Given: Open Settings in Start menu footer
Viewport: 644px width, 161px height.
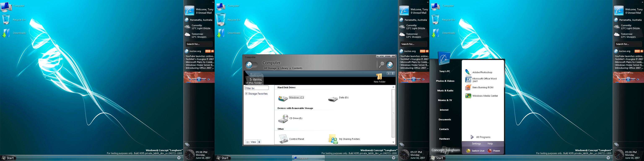Looking at the screenshot, I should point(476,144).
